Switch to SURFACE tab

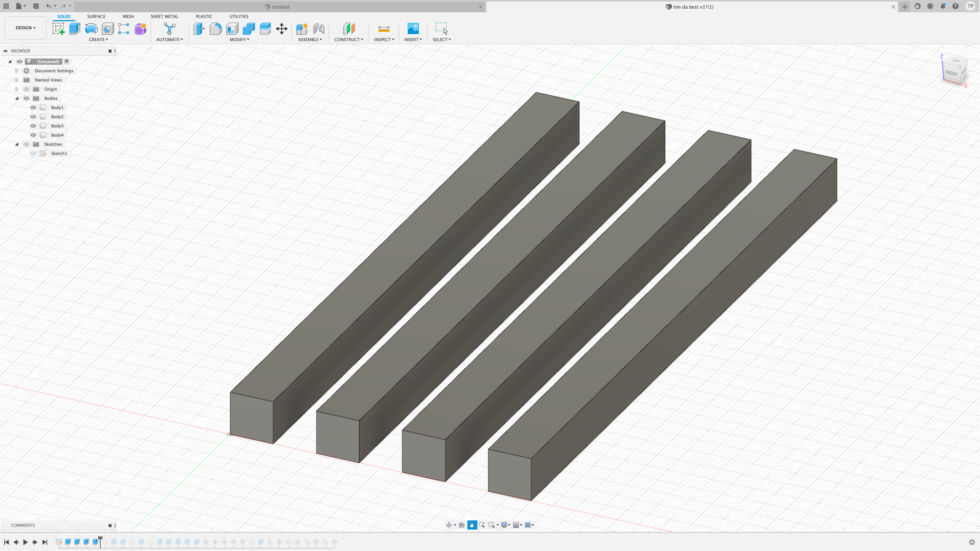pyautogui.click(x=96, y=16)
